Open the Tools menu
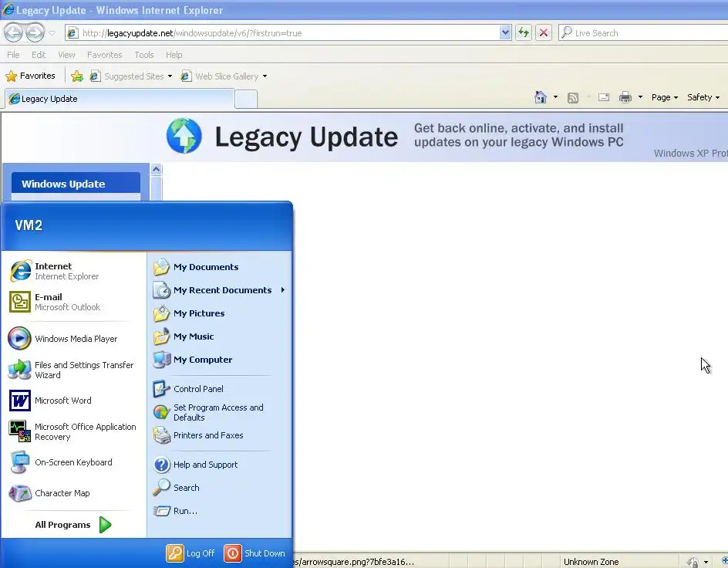Viewport: 728px width, 568px height. click(x=144, y=55)
